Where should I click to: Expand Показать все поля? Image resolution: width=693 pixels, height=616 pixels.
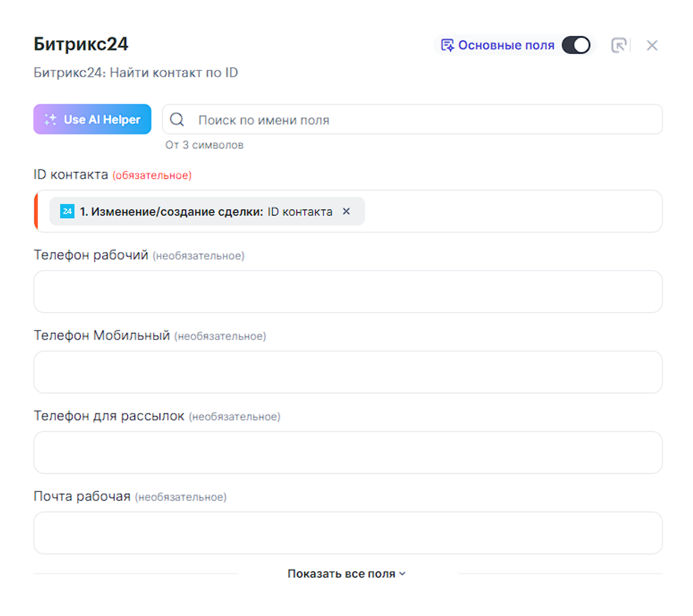341,574
